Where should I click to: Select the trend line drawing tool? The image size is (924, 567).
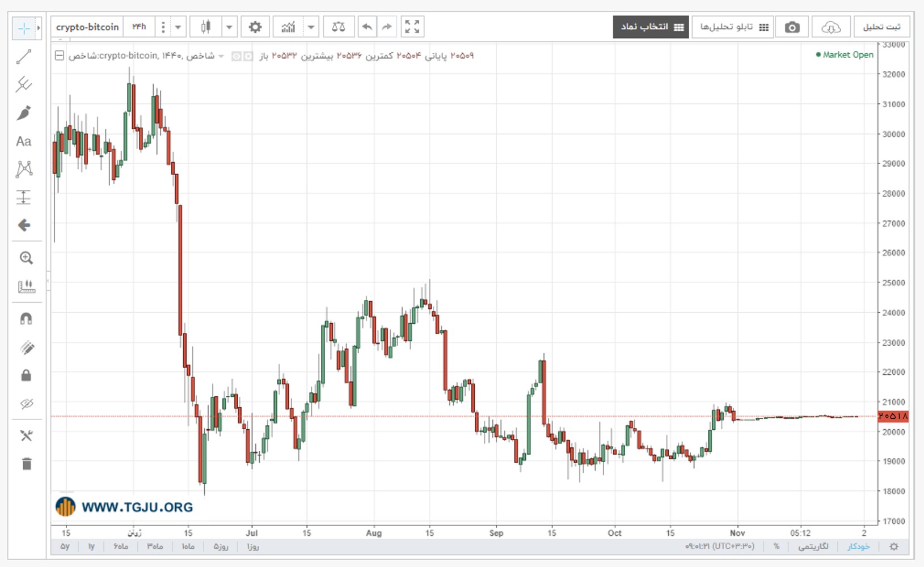(x=24, y=57)
